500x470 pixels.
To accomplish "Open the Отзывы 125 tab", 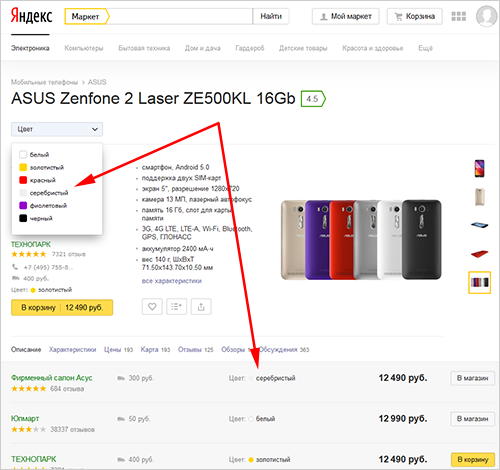I will coord(195,349).
